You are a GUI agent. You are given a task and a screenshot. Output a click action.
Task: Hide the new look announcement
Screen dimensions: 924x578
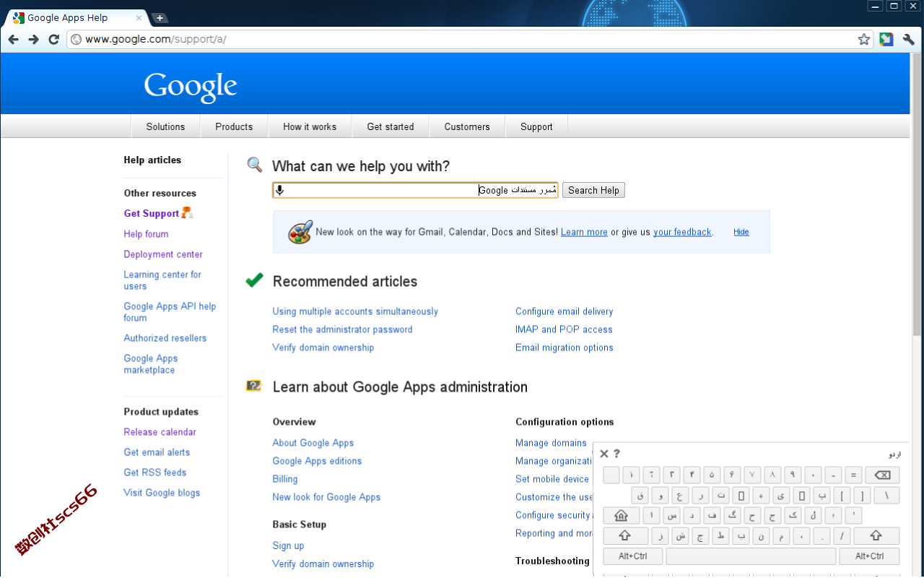point(741,232)
